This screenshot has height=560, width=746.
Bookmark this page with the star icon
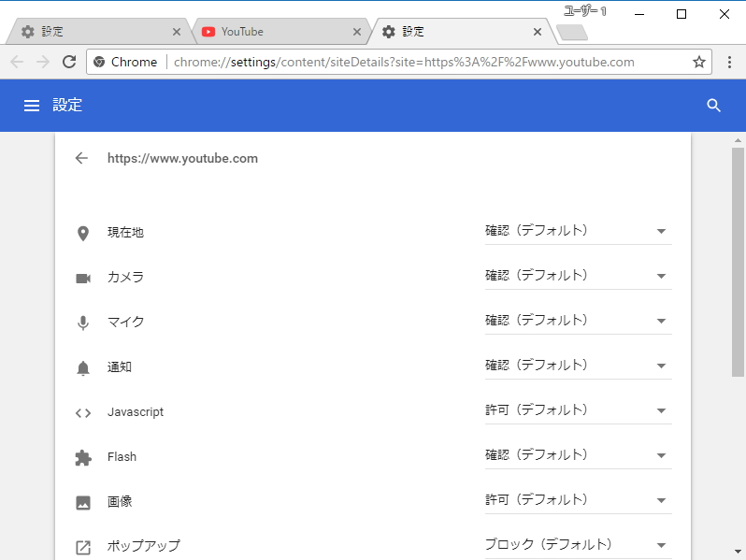tap(698, 62)
